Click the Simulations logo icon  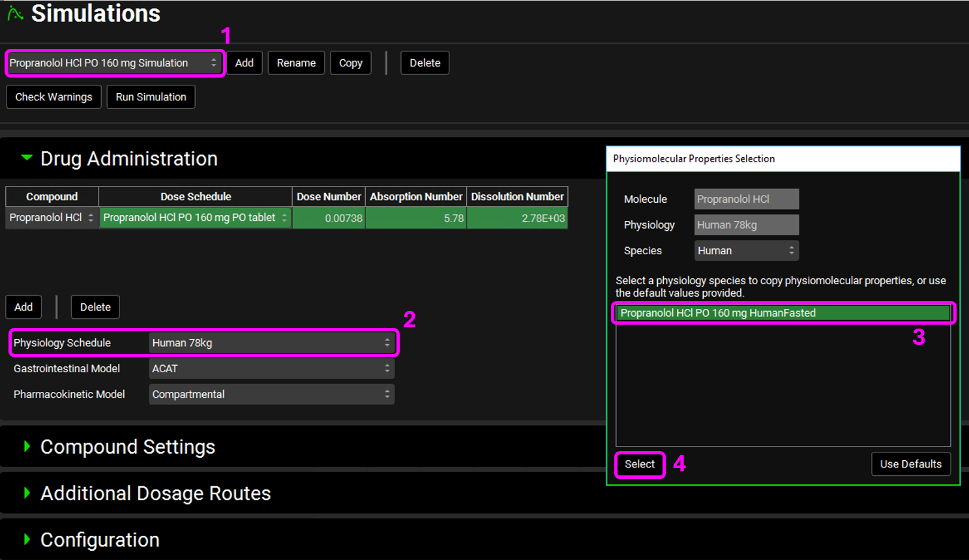15,13
